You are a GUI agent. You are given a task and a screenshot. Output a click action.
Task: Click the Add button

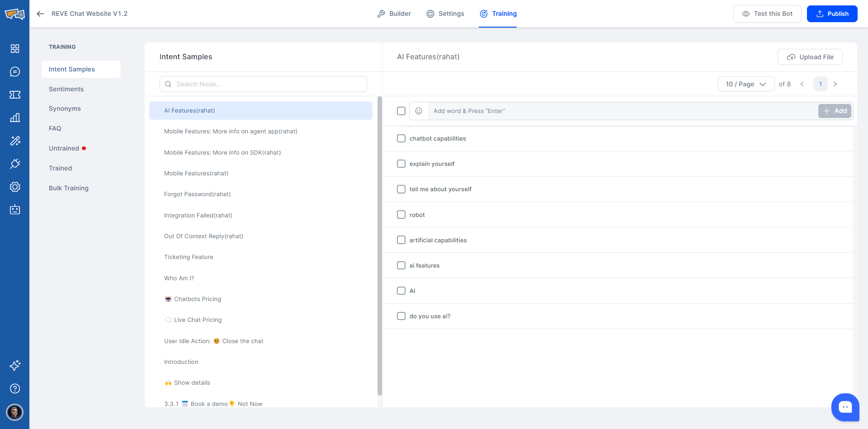click(x=835, y=111)
